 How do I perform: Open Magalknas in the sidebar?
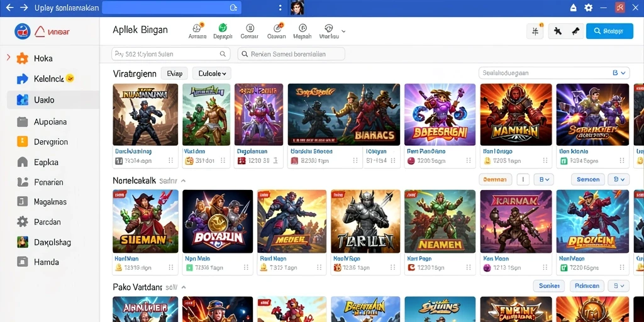[x=50, y=202]
